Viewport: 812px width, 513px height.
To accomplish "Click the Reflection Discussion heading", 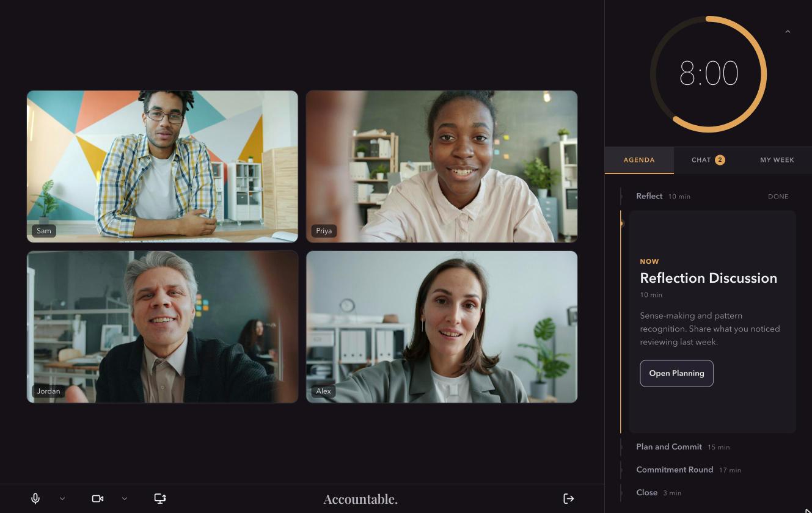I will tap(708, 278).
